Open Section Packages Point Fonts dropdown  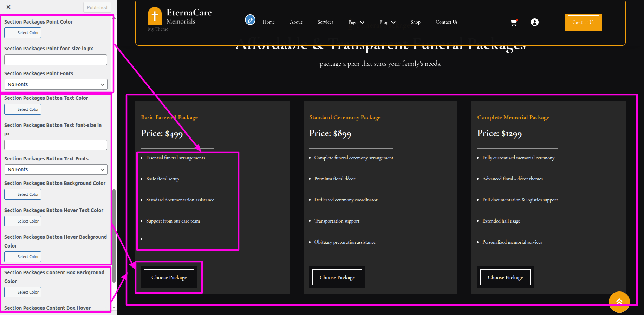pyautogui.click(x=56, y=84)
